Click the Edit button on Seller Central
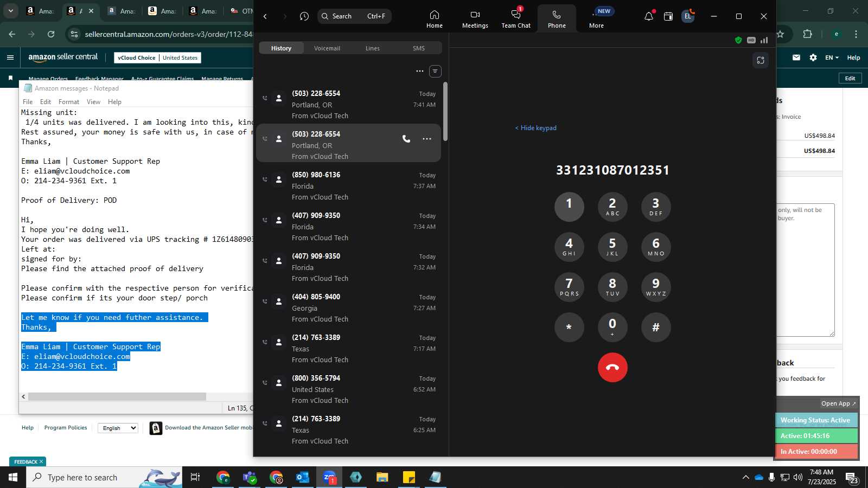Screen dimensions: 868x488 click(x=850, y=78)
